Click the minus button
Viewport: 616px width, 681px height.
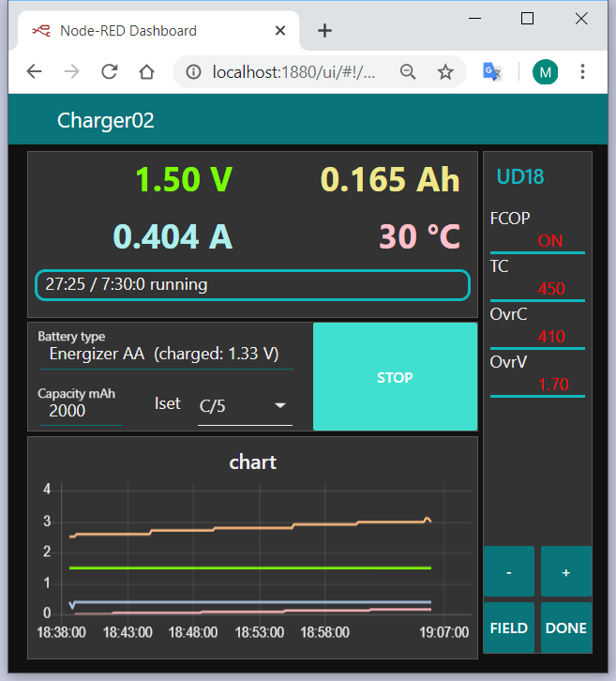coord(509,571)
